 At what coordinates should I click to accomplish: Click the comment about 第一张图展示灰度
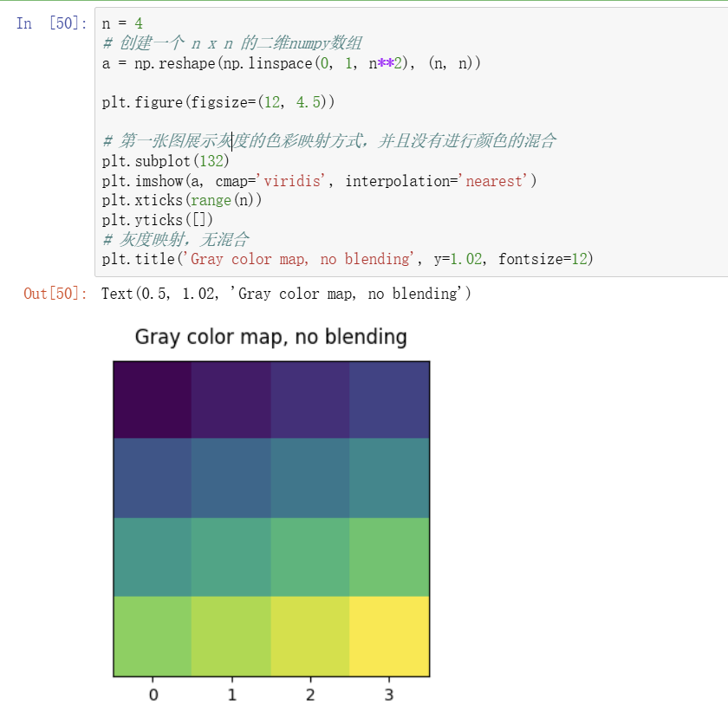pos(328,140)
